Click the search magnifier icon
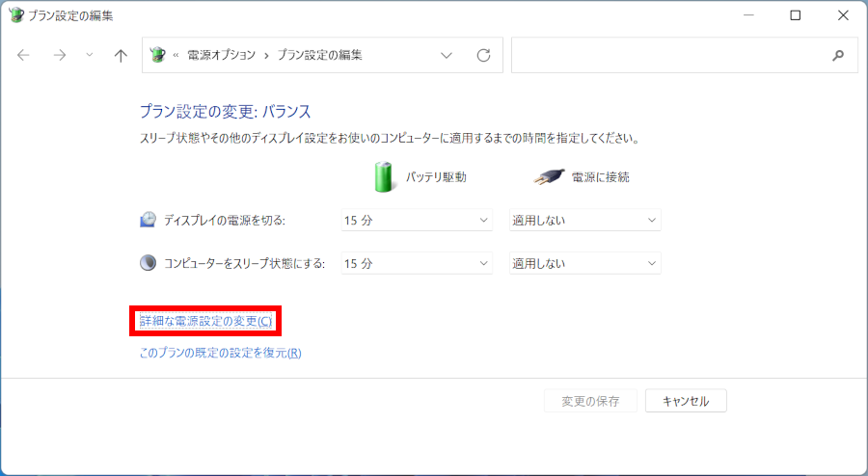Viewport: 868px width, 476px height. pos(838,55)
